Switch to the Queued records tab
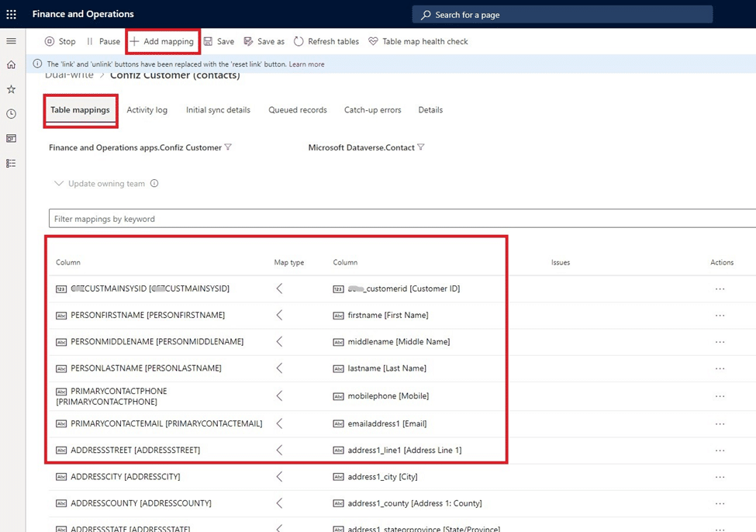The height and width of the screenshot is (532, 756). (x=298, y=110)
